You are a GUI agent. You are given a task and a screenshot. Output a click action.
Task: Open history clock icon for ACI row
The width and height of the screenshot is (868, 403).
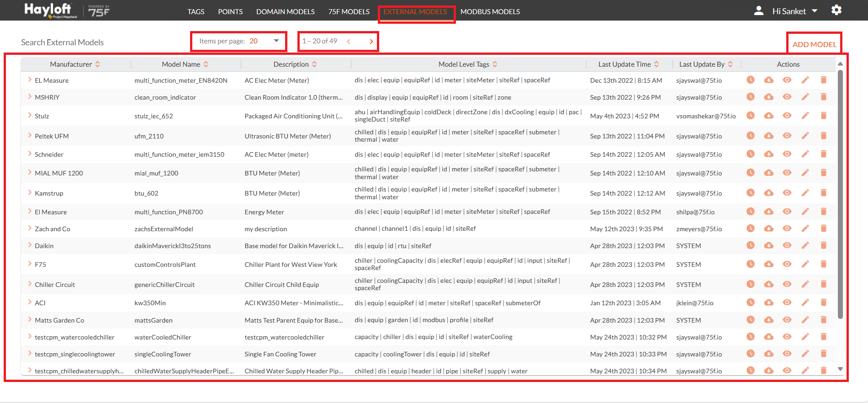(x=750, y=302)
